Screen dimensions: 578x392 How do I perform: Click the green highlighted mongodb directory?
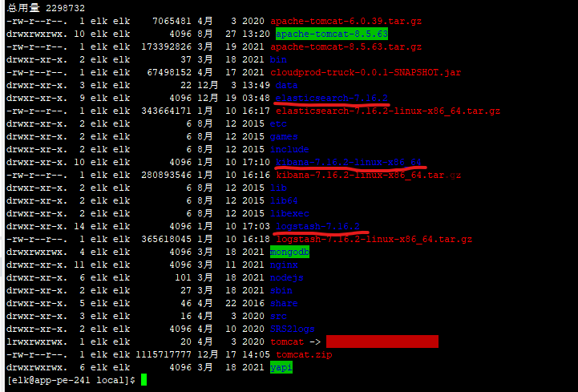click(289, 252)
